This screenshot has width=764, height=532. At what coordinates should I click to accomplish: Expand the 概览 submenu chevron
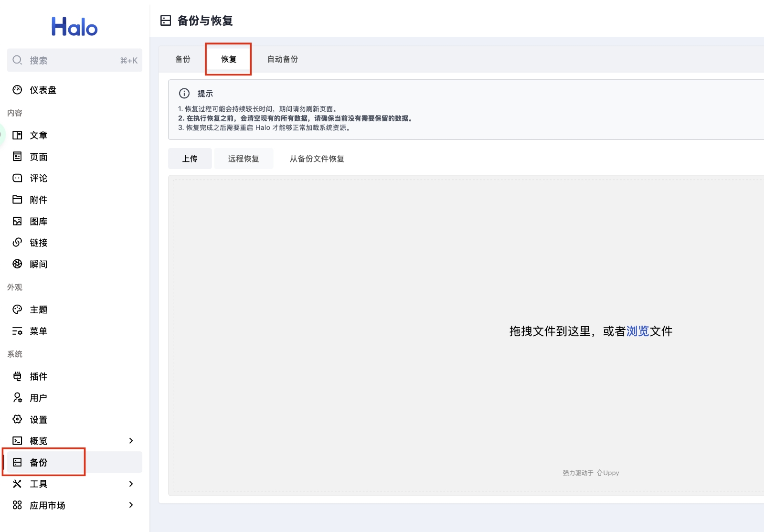click(x=131, y=441)
